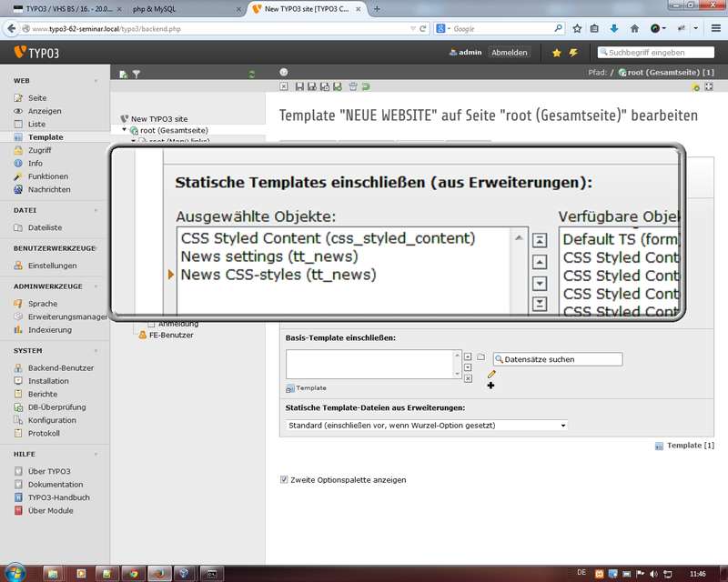Open the Berichte module
Screen dimensions: 728x582
click(x=42, y=394)
